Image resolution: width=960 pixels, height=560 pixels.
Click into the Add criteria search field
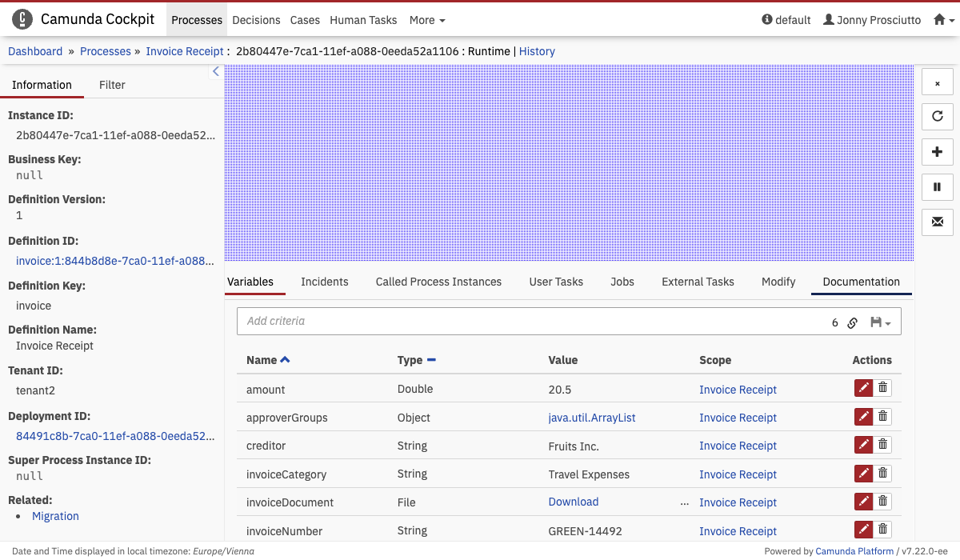[528, 321]
